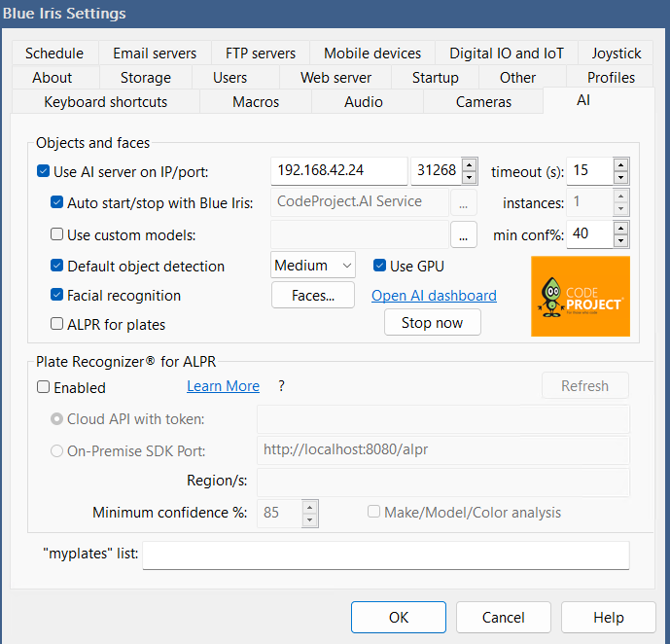This screenshot has width=670, height=644.
Task: Click the CodeProject logo image
Action: coord(581,296)
